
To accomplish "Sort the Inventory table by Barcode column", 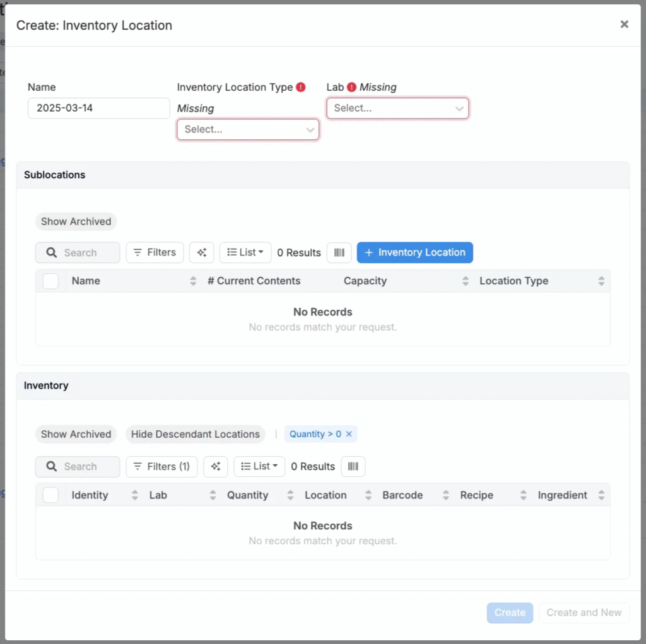I will [445, 495].
